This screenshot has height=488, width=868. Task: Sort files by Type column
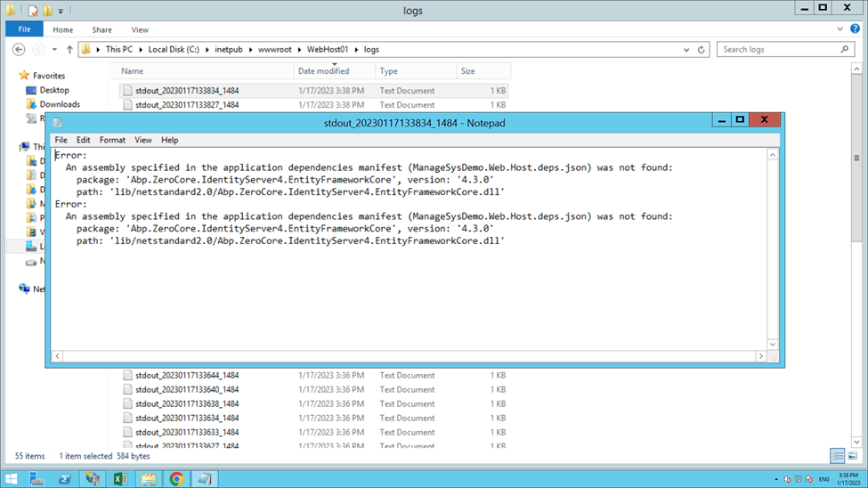[x=416, y=71]
